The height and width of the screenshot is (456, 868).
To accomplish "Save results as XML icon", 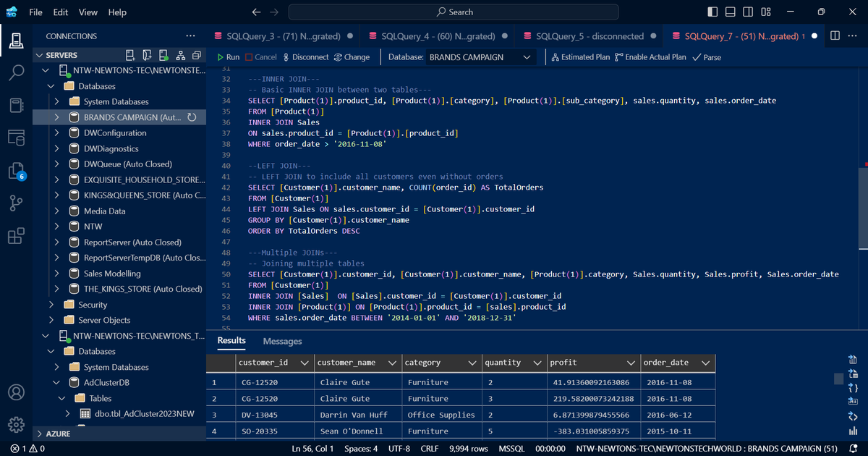I will tap(852, 415).
